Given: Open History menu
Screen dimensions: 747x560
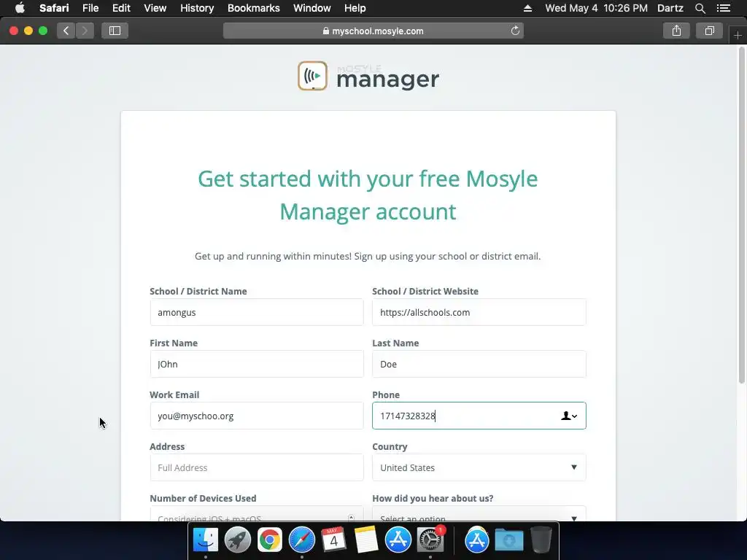Looking at the screenshot, I should click(197, 8).
